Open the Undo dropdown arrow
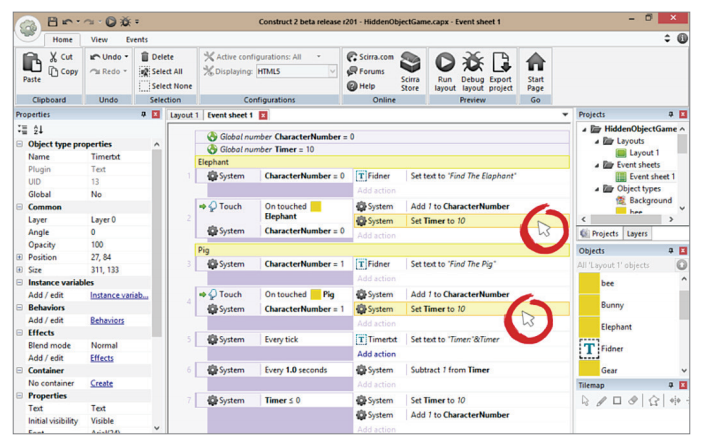Screen dimensions: 703x448 pos(126,57)
